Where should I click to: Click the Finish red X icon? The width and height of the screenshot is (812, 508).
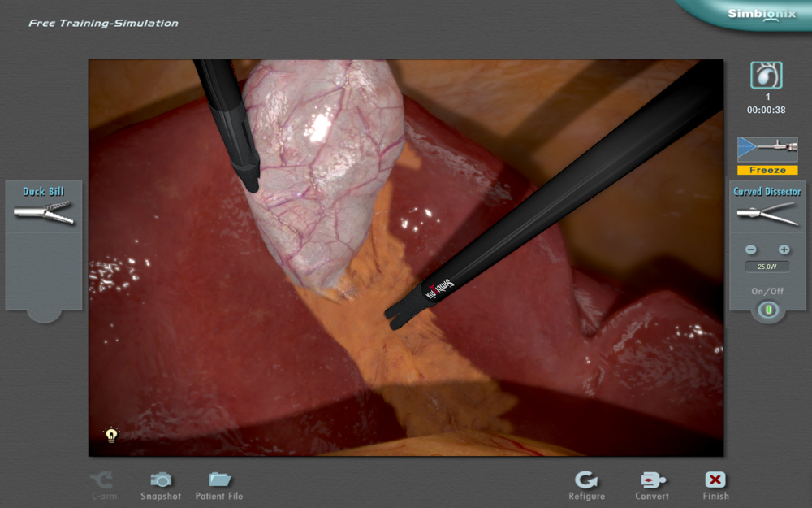tap(715, 480)
